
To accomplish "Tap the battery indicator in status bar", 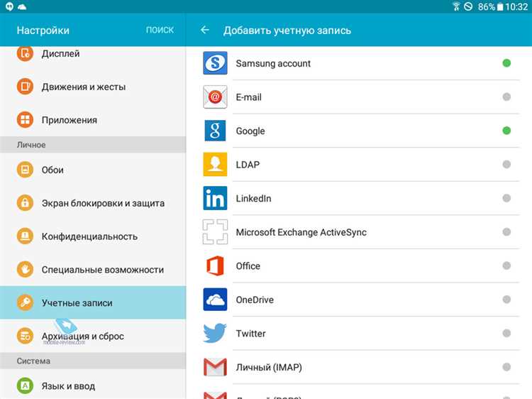I will (500, 7).
